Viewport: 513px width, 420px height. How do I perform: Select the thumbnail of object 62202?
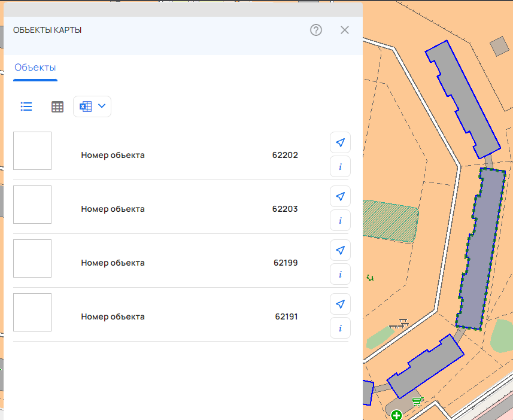click(x=32, y=151)
